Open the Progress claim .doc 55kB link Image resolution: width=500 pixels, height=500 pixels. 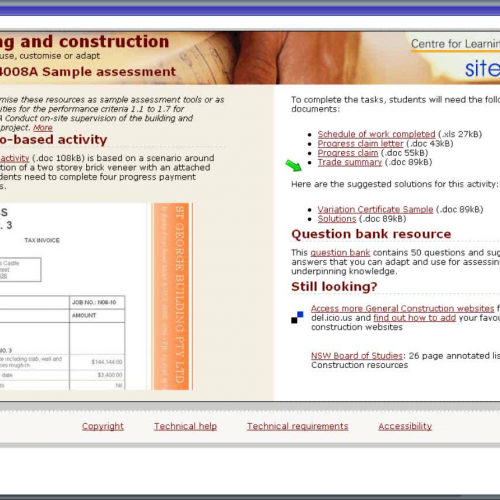pos(348,153)
